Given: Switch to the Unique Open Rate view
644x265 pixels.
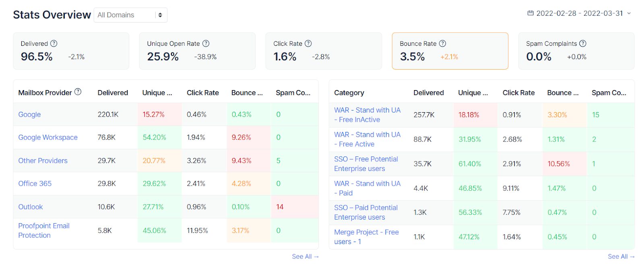Looking at the screenshot, I should pos(197,51).
